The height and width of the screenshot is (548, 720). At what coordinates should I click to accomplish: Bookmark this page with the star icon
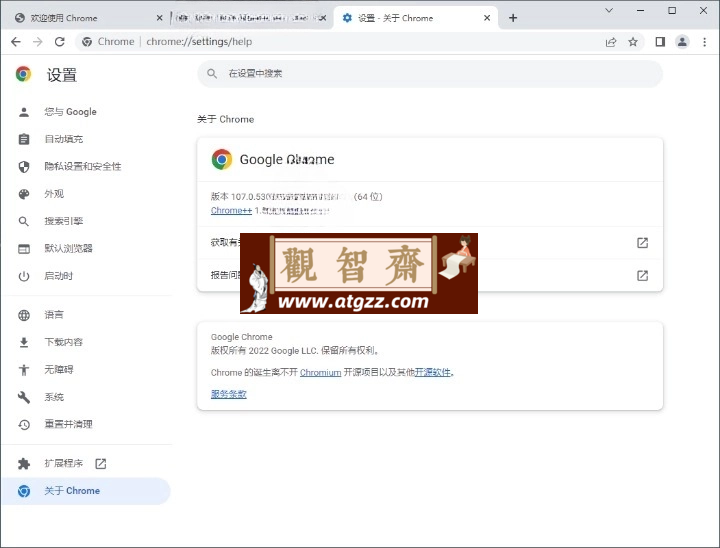click(x=633, y=42)
